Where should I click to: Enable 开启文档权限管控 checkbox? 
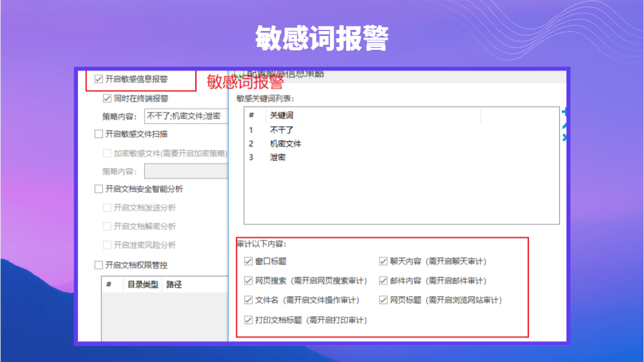[x=98, y=265]
